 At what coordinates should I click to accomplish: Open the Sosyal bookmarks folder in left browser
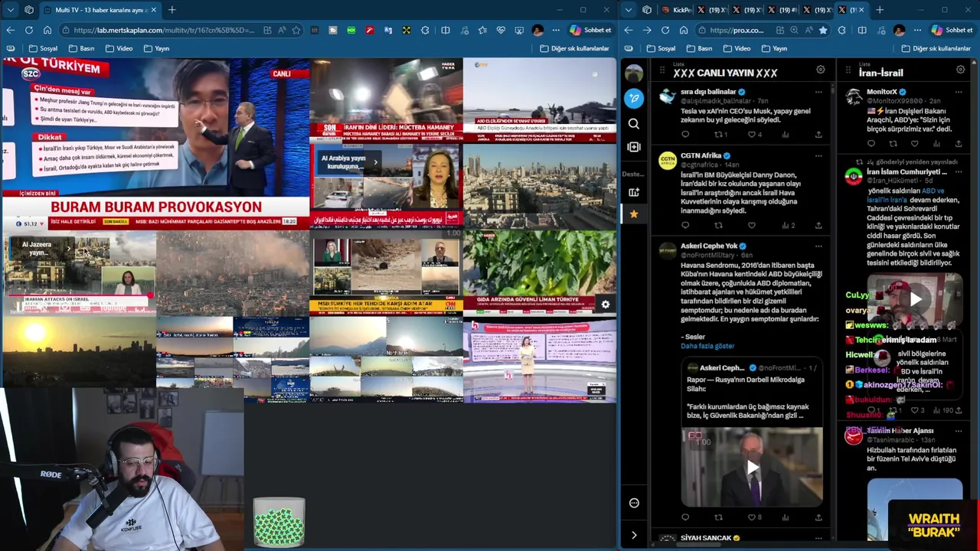coord(43,48)
